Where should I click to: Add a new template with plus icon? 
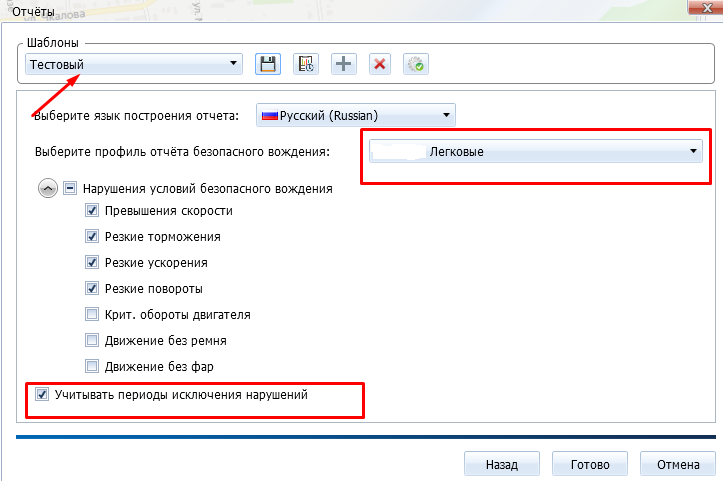point(343,64)
